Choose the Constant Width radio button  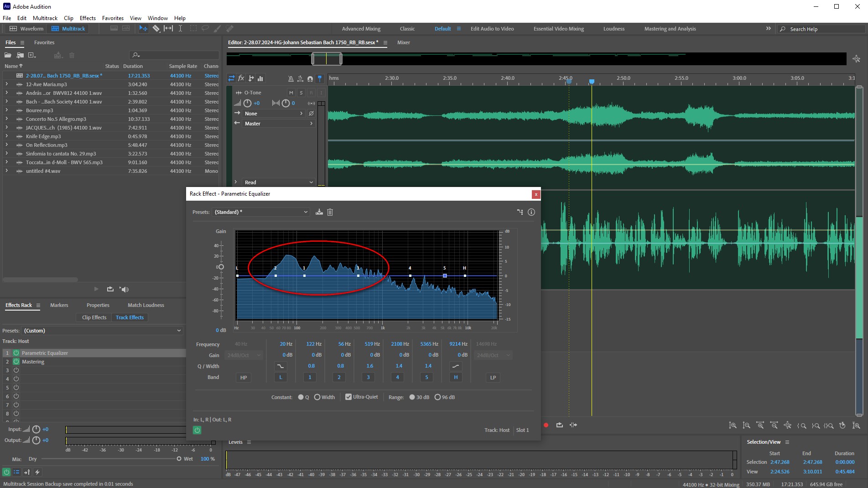click(x=317, y=397)
